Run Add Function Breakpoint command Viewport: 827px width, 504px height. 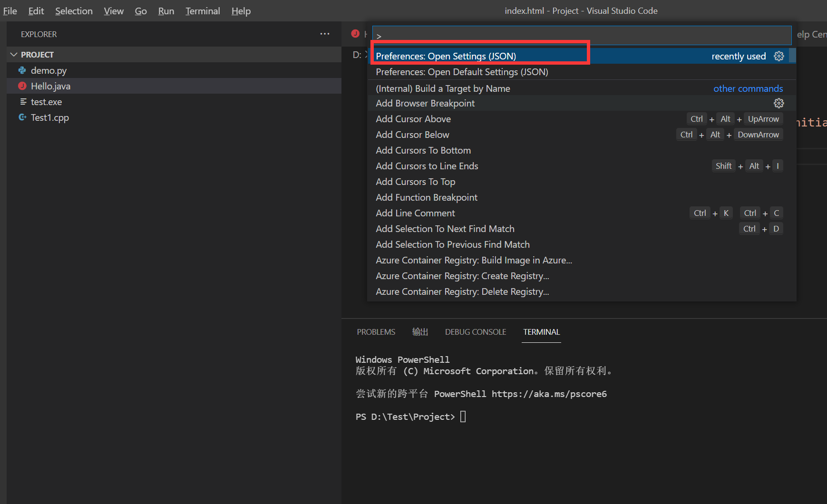(582, 197)
